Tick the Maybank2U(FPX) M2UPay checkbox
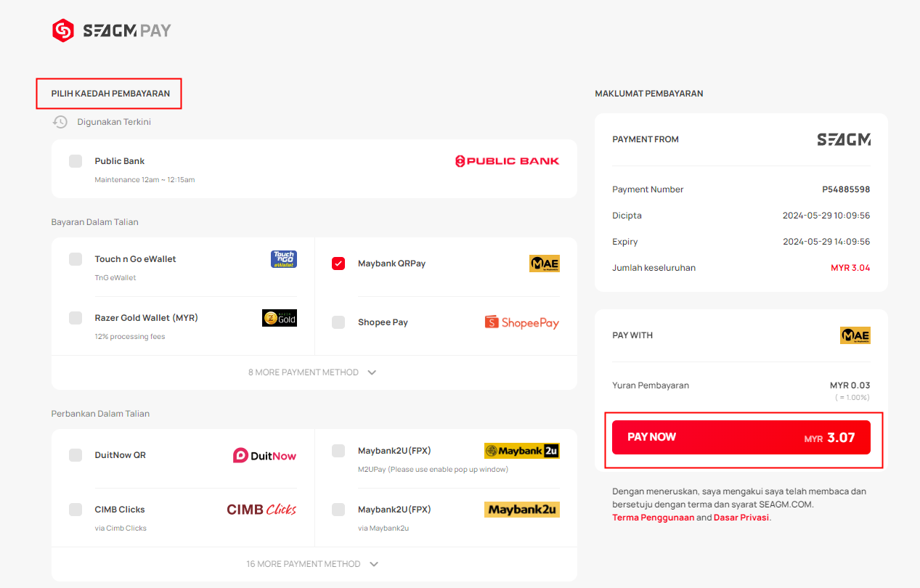Image resolution: width=920 pixels, height=588 pixels. coord(338,451)
